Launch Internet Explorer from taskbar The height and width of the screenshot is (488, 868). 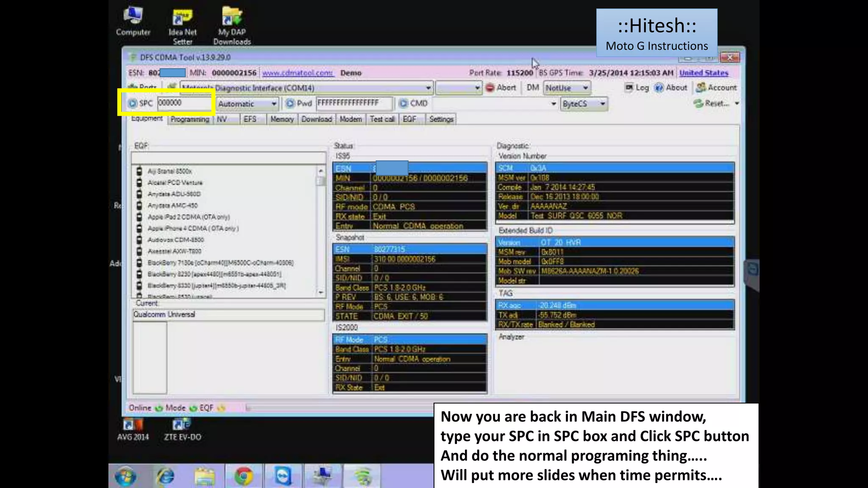pyautogui.click(x=165, y=476)
